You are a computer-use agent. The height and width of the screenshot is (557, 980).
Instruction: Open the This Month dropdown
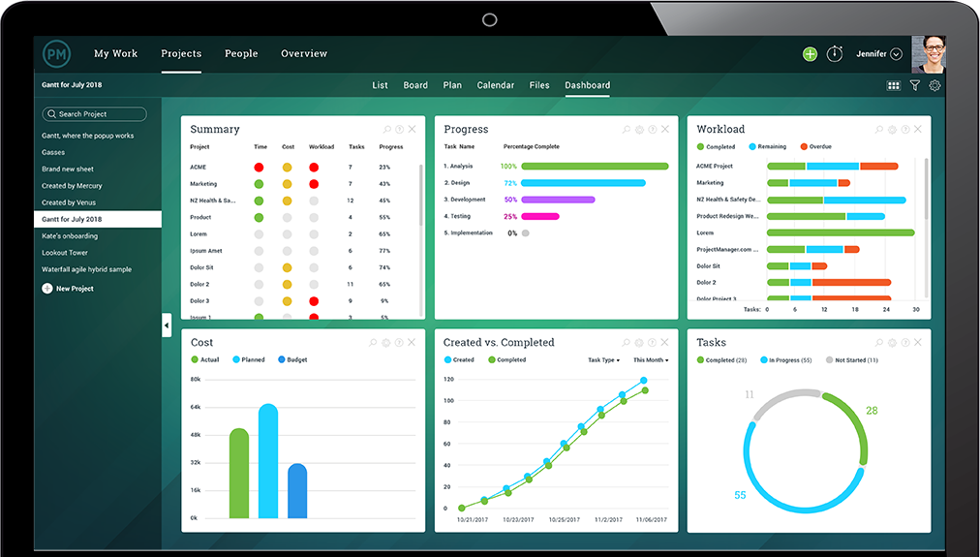[x=651, y=360]
